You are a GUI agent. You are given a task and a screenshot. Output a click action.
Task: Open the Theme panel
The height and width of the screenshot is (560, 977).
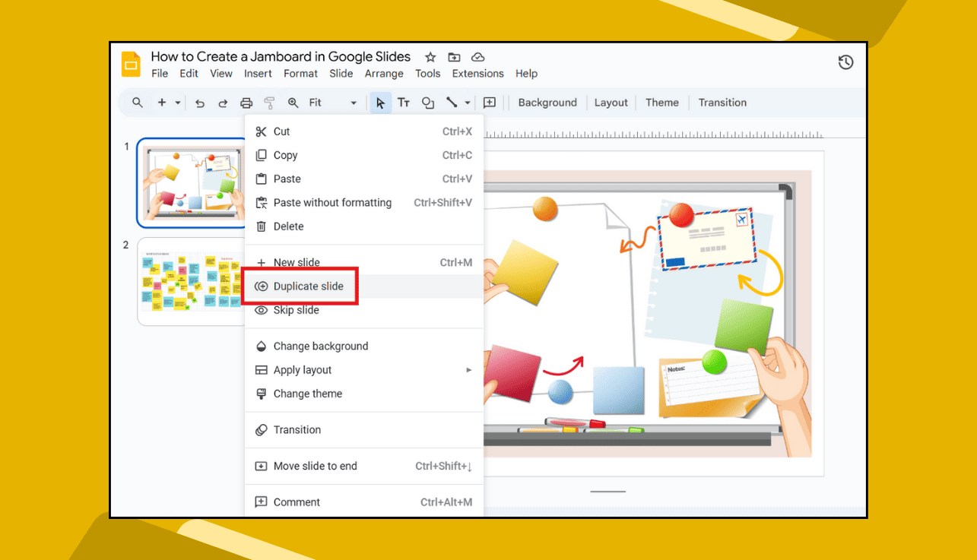[661, 103]
